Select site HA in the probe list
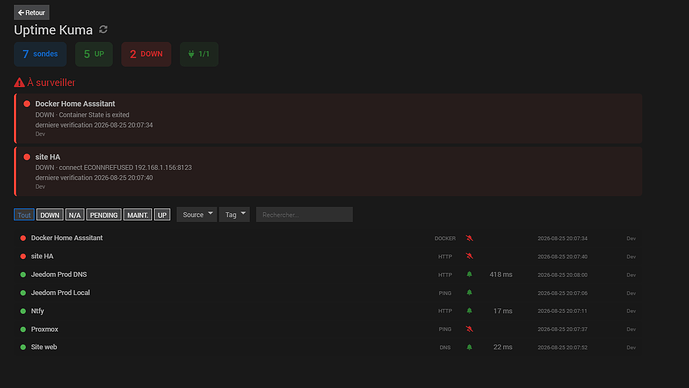Viewport: 689px width, 388px height. coord(328,256)
